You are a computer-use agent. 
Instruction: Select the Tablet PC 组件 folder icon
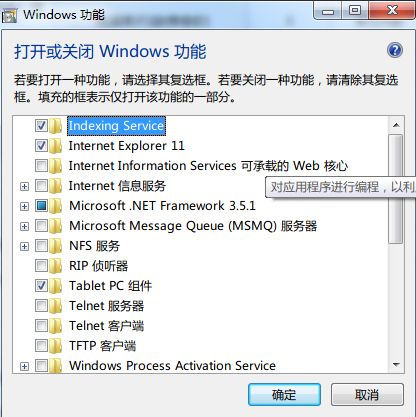point(56,286)
